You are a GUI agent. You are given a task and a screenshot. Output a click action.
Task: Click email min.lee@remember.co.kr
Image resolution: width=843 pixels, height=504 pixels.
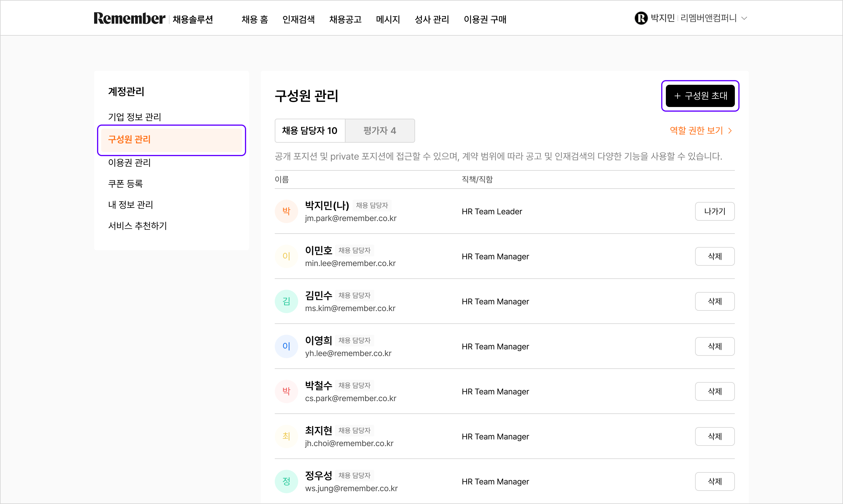(x=350, y=263)
